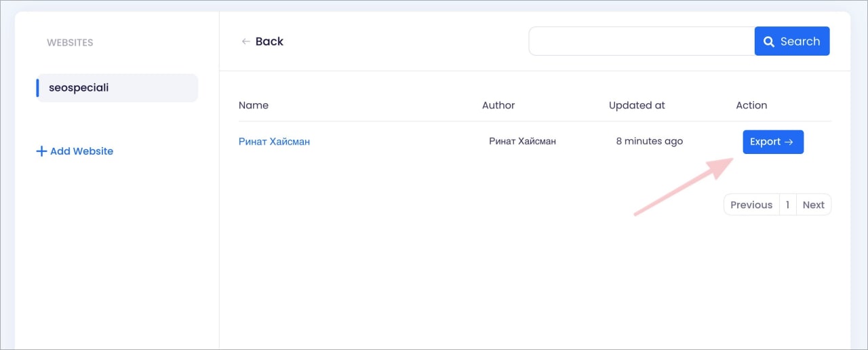
Task: Click the 8 minutes ago timestamp
Action: (650, 141)
